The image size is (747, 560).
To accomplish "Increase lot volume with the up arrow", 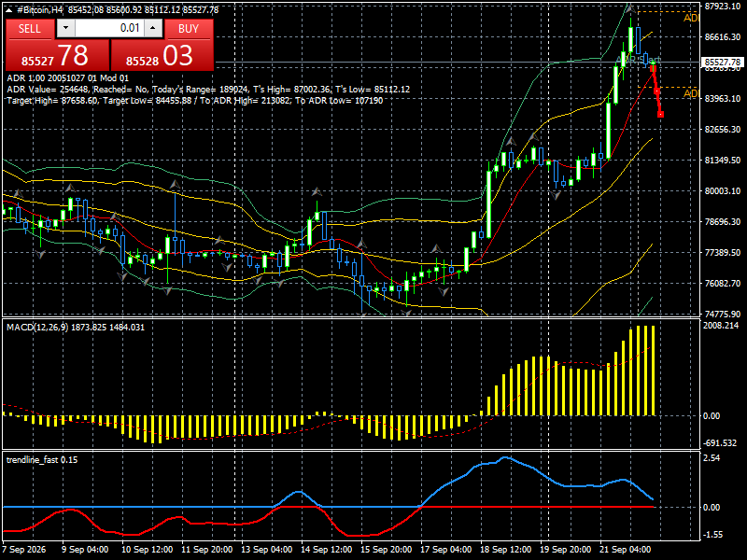I will [x=153, y=28].
